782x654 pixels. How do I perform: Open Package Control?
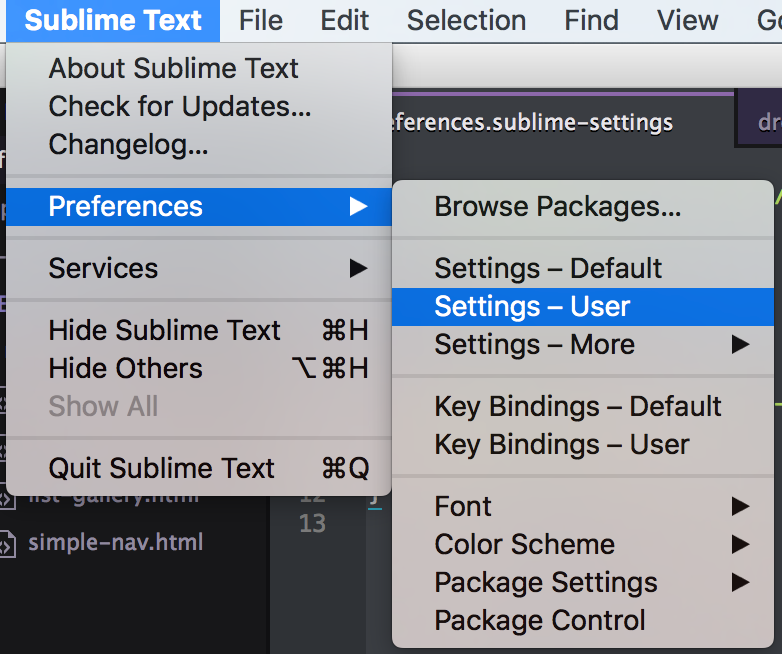click(x=540, y=621)
